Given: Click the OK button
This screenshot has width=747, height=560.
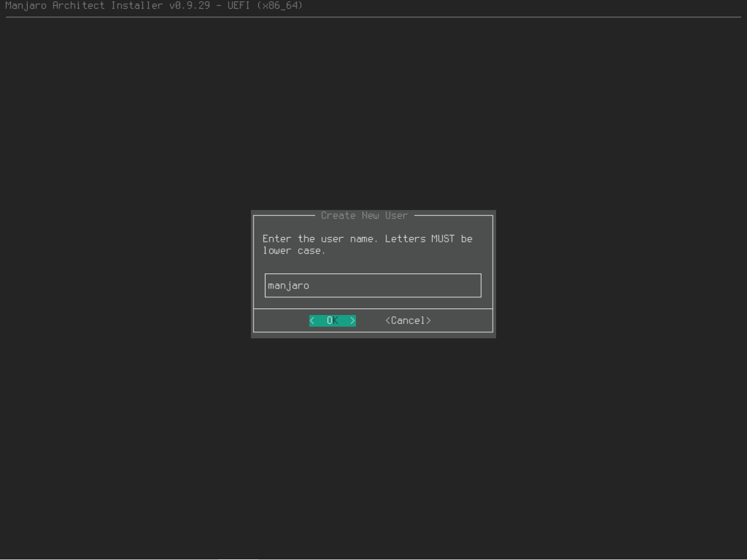Looking at the screenshot, I should (332, 321).
